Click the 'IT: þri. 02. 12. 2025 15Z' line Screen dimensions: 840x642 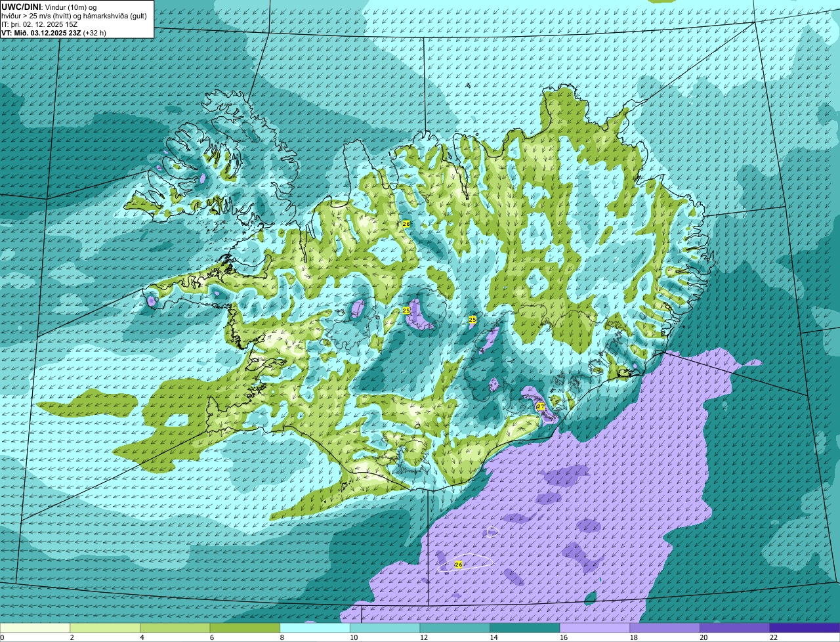[41, 24]
